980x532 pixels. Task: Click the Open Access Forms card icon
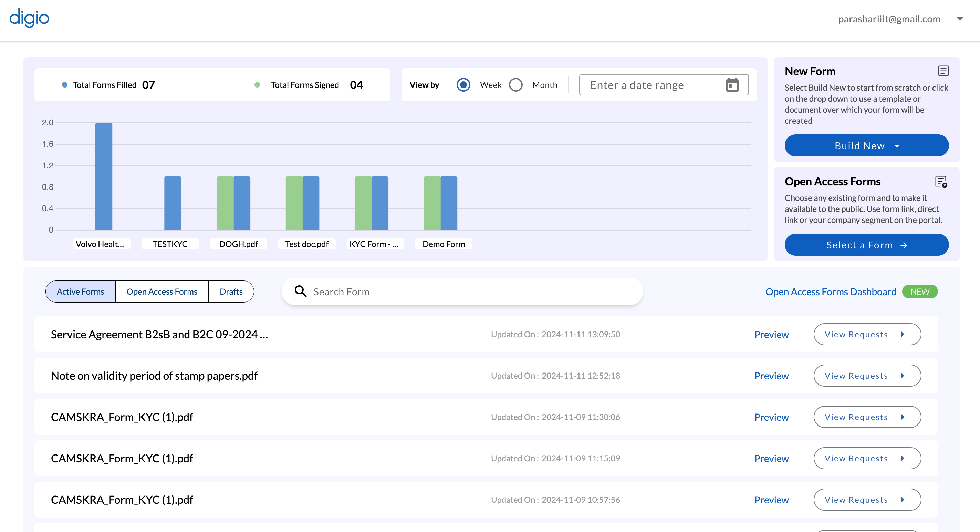pos(941,182)
